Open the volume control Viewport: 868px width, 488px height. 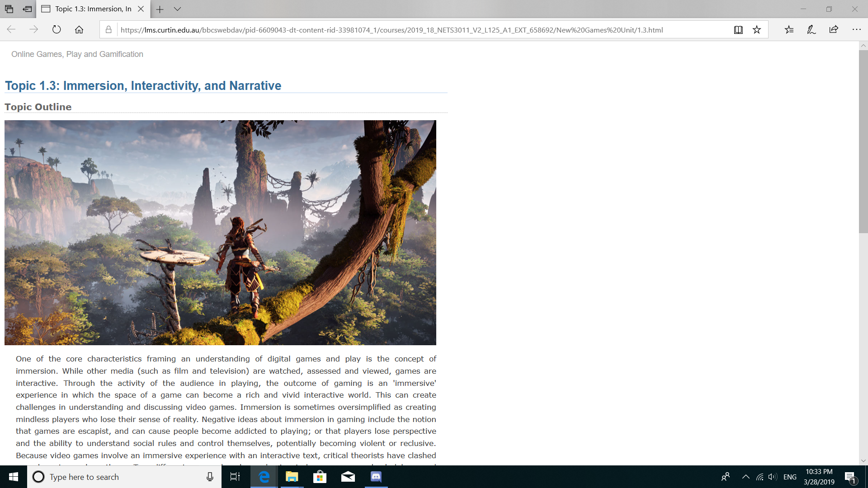pos(773,477)
